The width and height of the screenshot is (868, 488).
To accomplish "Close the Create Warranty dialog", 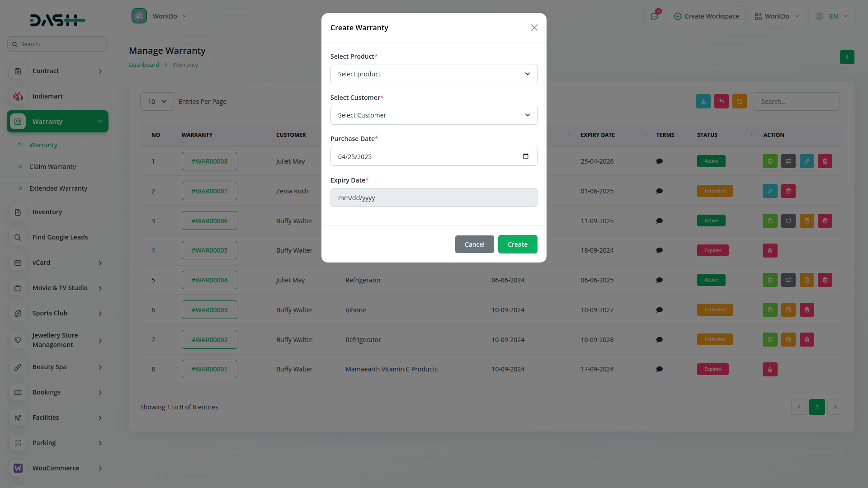I will click(534, 28).
